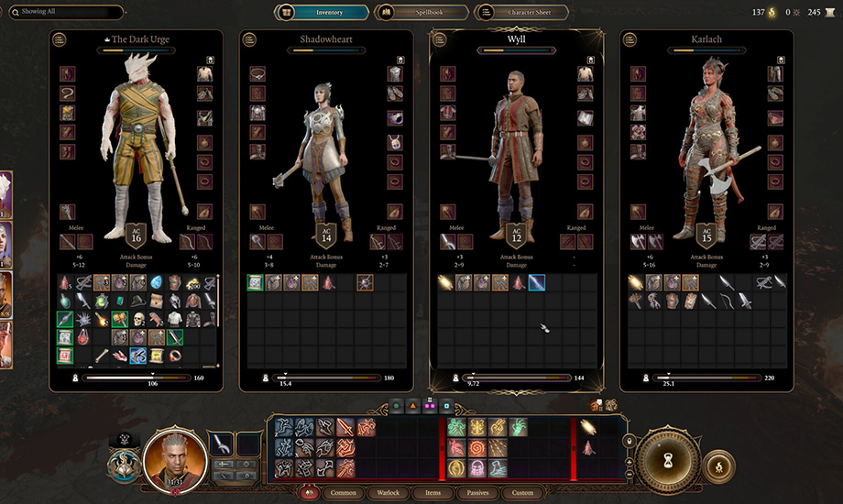The image size is (843, 504).
Task: Click Wyll's portrait in the hotbar
Action: pyautogui.click(x=174, y=460)
